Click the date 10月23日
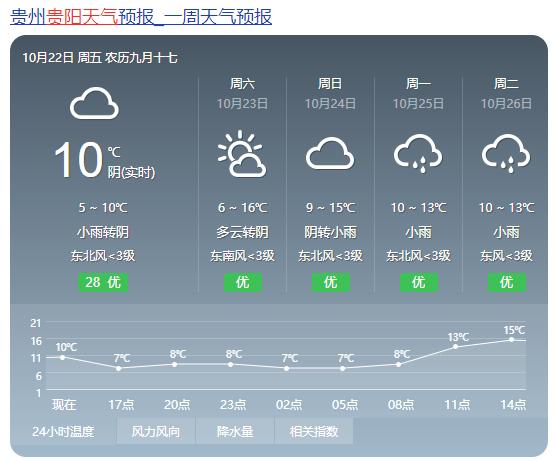 [242, 104]
